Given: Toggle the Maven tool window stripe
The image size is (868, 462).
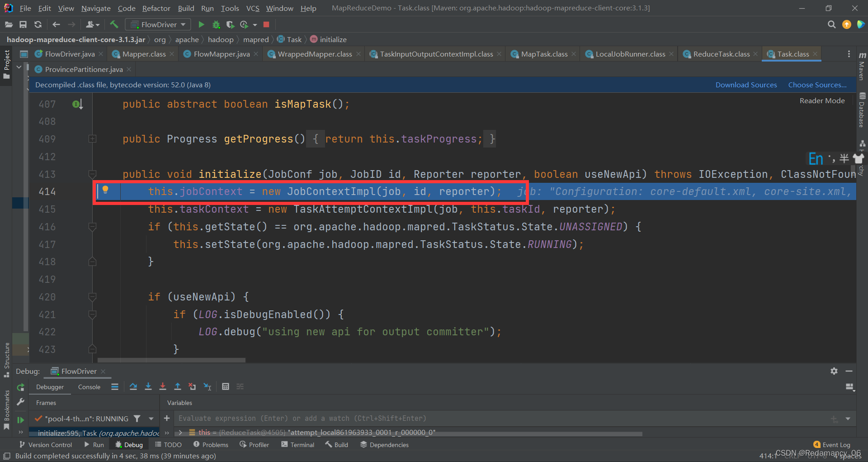Looking at the screenshot, I should tap(862, 66).
